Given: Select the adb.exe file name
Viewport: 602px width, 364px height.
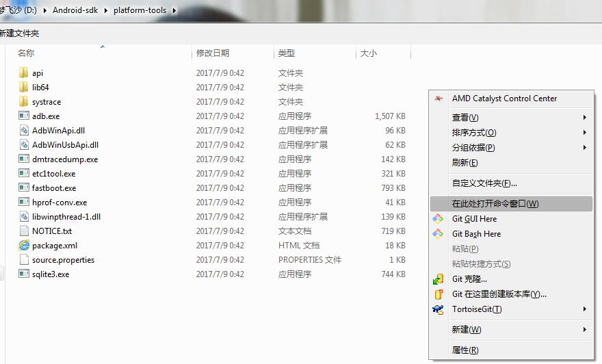Looking at the screenshot, I should (46, 116).
